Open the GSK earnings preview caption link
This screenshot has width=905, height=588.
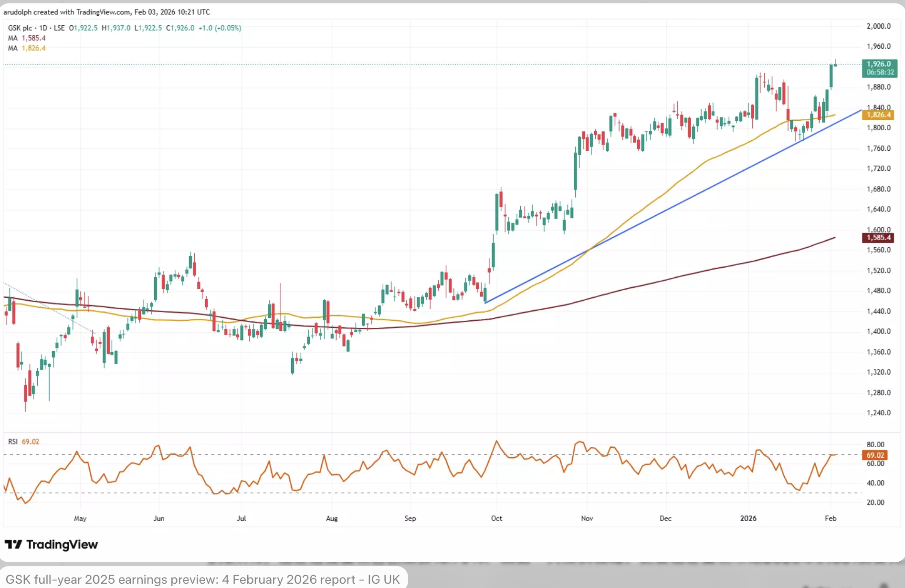pyautogui.click(x=202, y=579)
